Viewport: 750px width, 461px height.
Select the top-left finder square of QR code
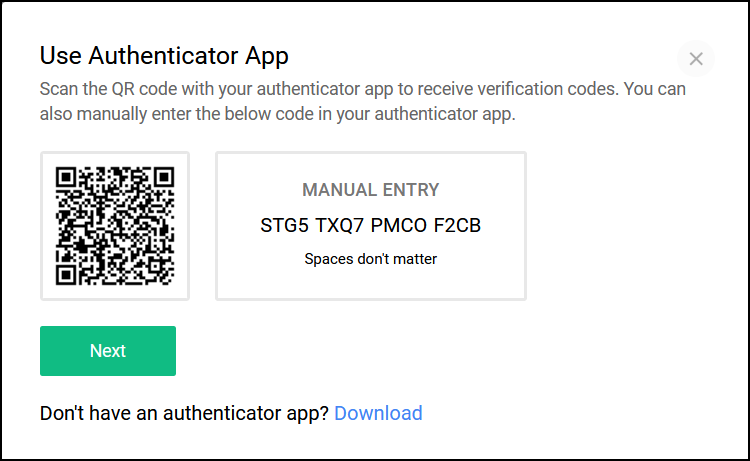66,177
